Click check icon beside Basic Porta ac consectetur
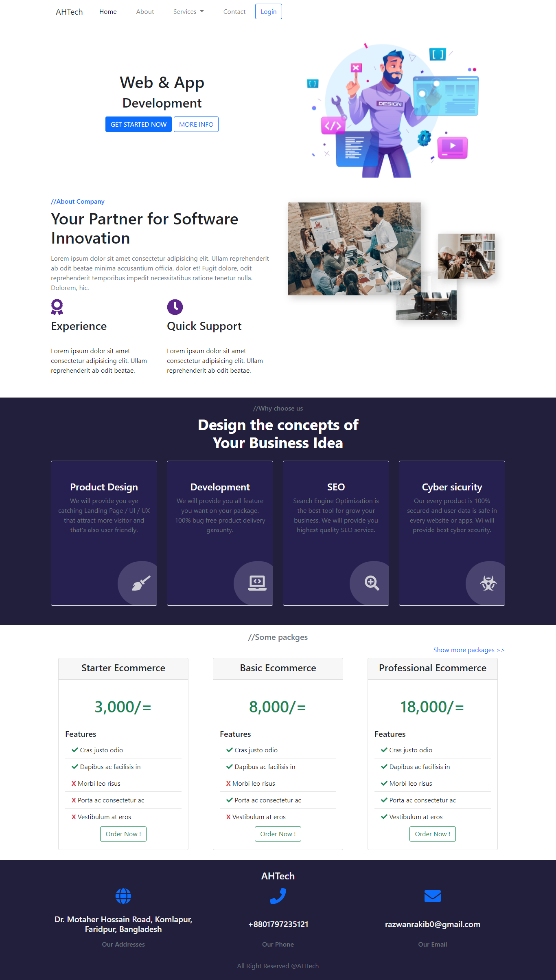556x980 pixels. coord(230,800)
